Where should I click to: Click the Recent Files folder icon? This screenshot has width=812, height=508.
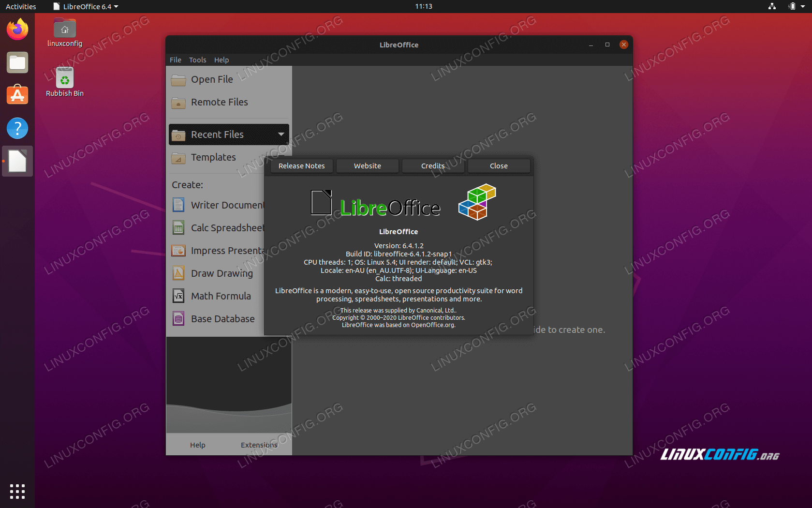(x=178, y=135)
